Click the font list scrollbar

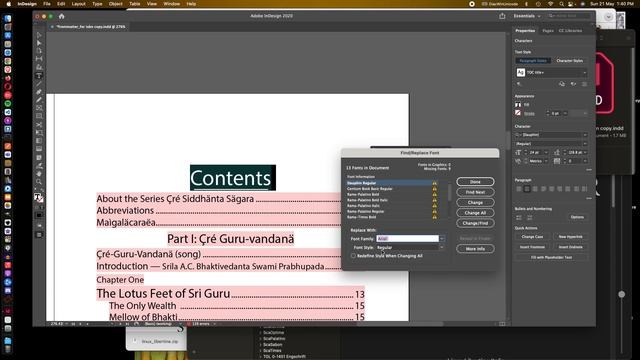[449, 192]
